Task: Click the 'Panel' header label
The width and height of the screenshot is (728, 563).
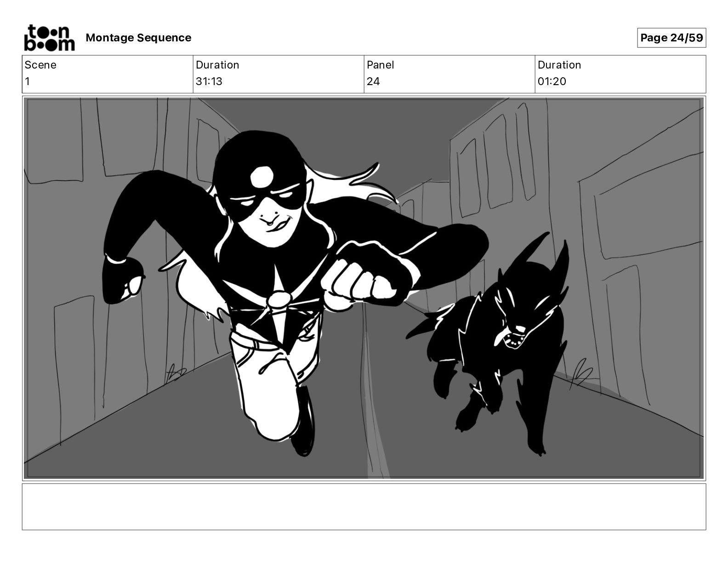Action: pos(381,65)
